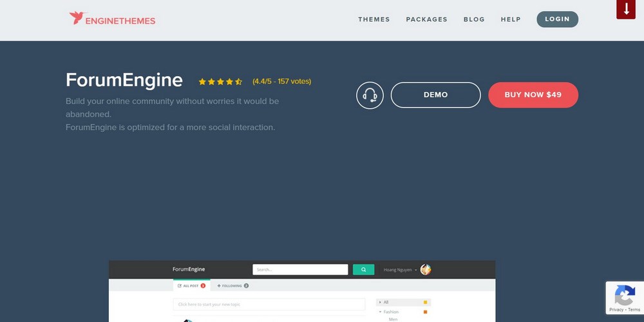Open the ForumEngine DEMO
644x322 pixels.
[435, 95]
